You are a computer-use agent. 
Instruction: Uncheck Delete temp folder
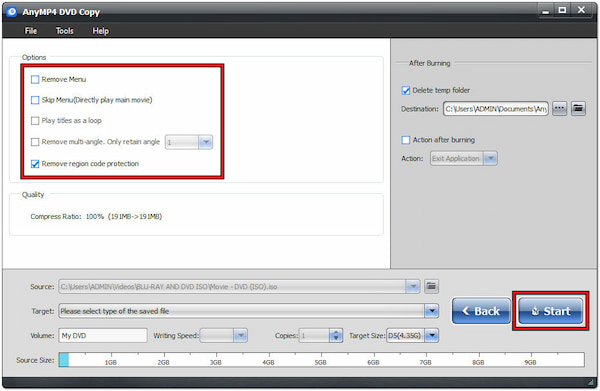pyautogui.click(x=406, y=91)
